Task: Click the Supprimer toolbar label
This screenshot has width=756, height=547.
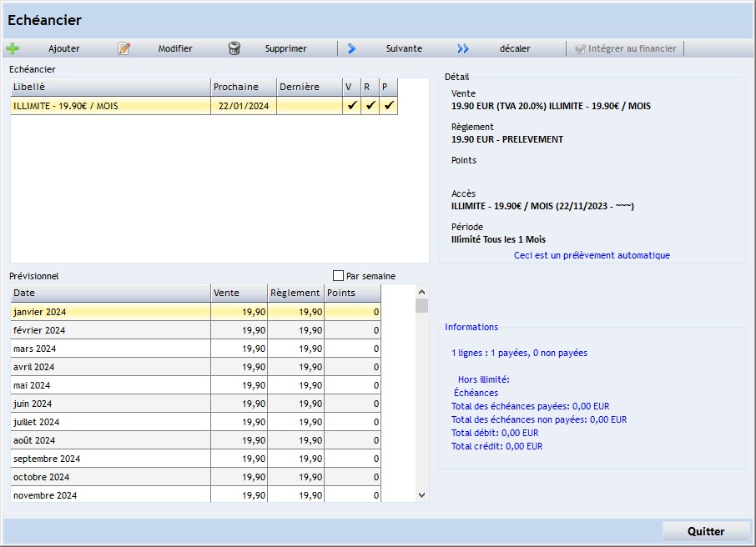Action: click(x=285, y=48)
